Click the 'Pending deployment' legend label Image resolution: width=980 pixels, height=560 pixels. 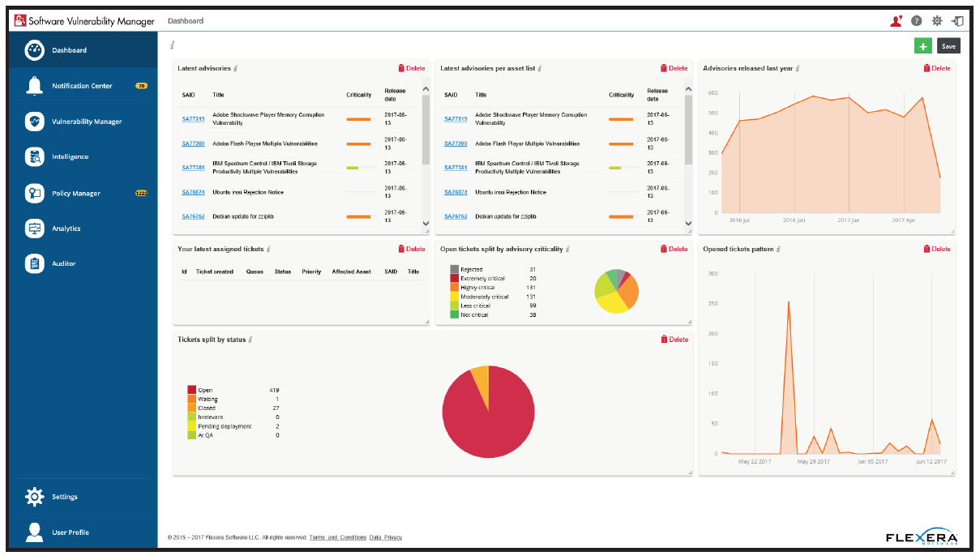225,426
